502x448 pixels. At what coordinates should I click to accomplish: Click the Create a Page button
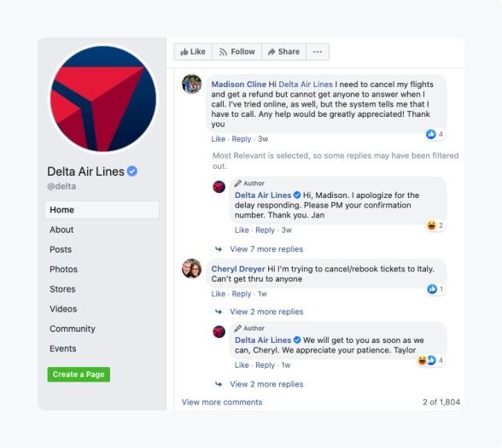point(79,375)
